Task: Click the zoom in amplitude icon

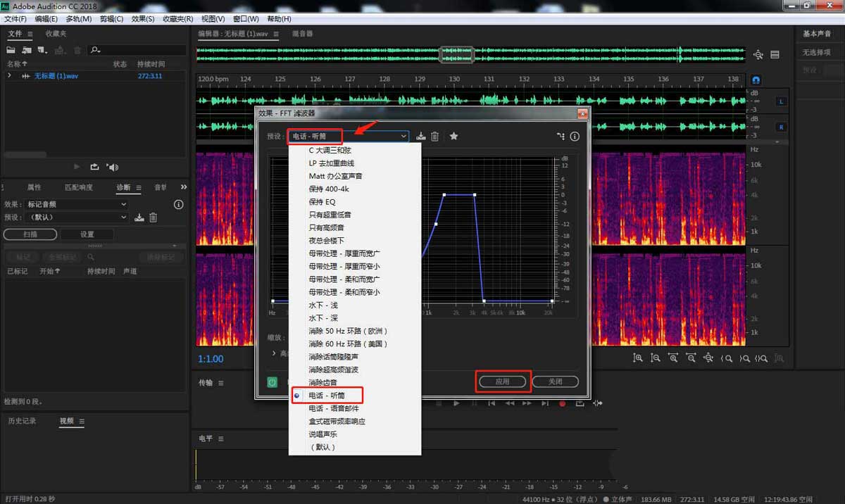Action: pyautogui.click(x=638, y=358)
